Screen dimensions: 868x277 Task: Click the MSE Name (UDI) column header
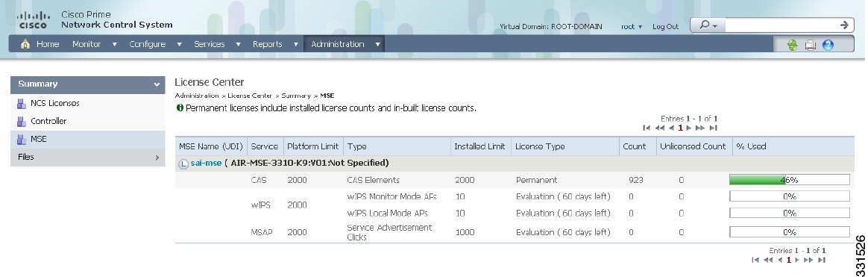point(211,146)
